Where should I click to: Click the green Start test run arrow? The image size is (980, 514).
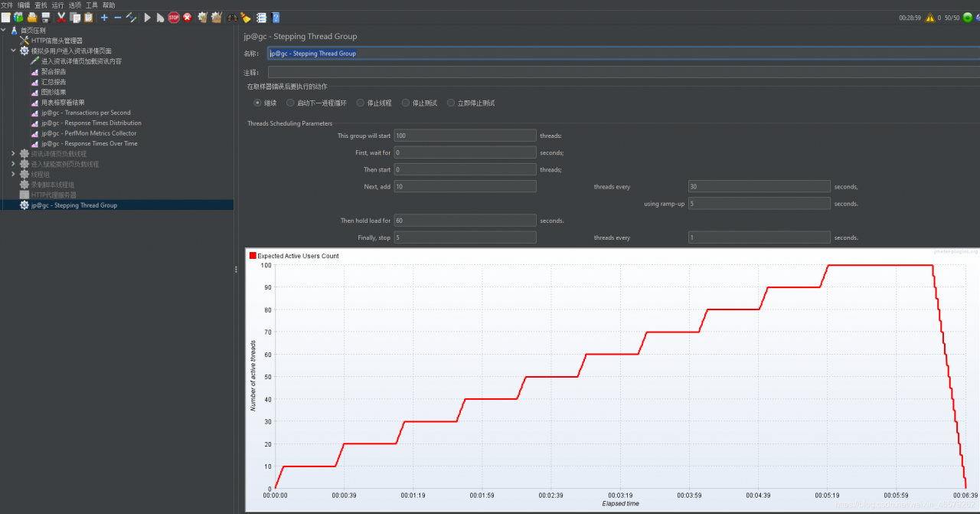tap(148, 17)
